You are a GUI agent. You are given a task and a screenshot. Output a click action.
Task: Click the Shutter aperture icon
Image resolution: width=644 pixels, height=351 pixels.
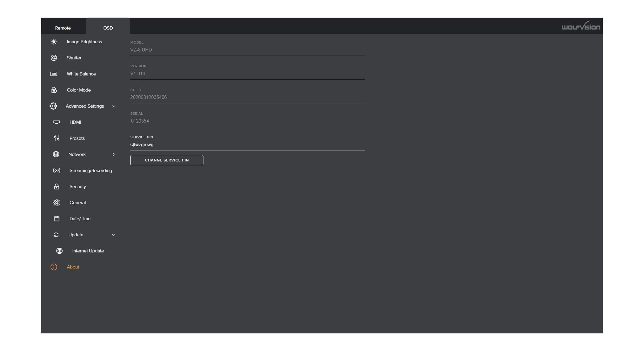[x=54, y=58]
